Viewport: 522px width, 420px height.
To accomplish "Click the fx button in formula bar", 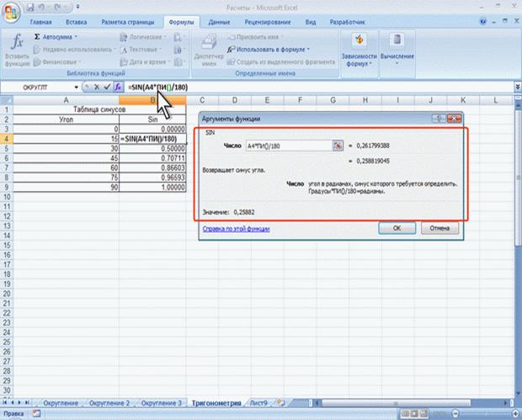I will (x=119, y=87).
